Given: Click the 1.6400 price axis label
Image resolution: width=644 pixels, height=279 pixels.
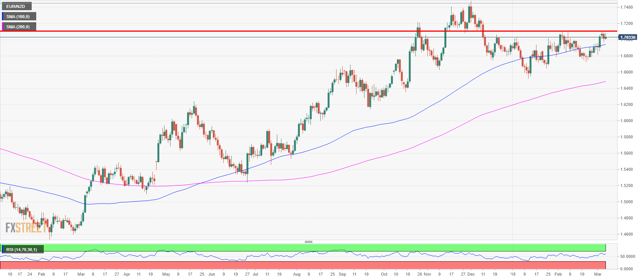Looking at the screenshot, I should click(x=627, y=88).
